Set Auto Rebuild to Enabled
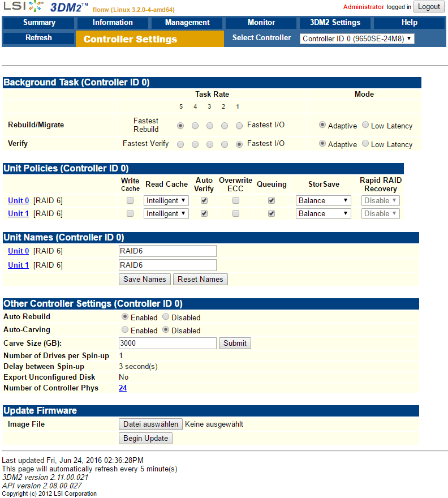The width and height of the screenshot is (448, 498). pyautogui.click(x=125, y=317)
